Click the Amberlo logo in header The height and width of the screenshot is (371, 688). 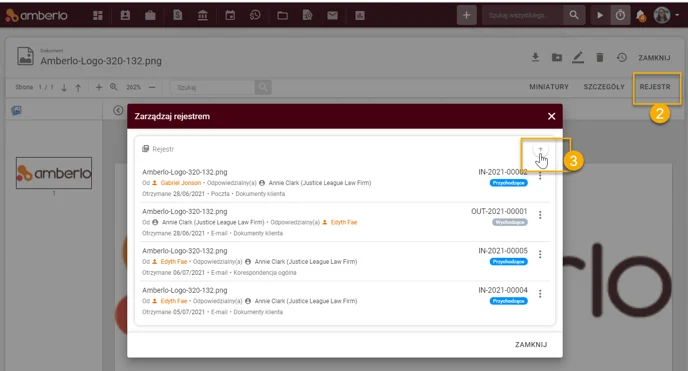click(x=36, y=15)
